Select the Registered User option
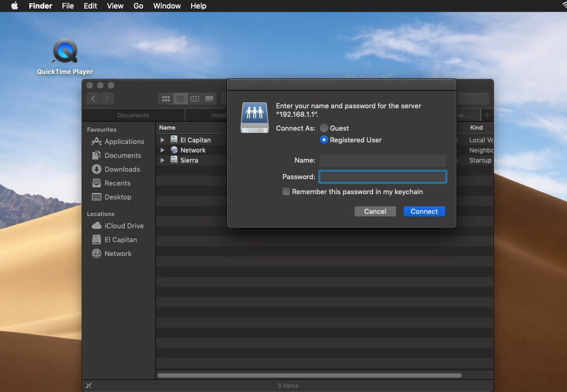The image size is (567, 392). tap(324, 140)
